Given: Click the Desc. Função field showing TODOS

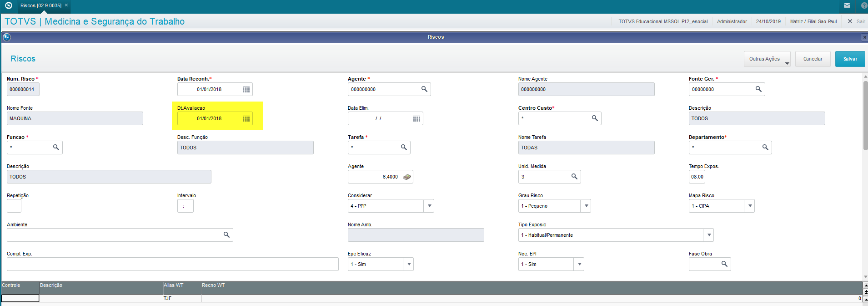Looking at the screenshot, I should click(246, 148).
